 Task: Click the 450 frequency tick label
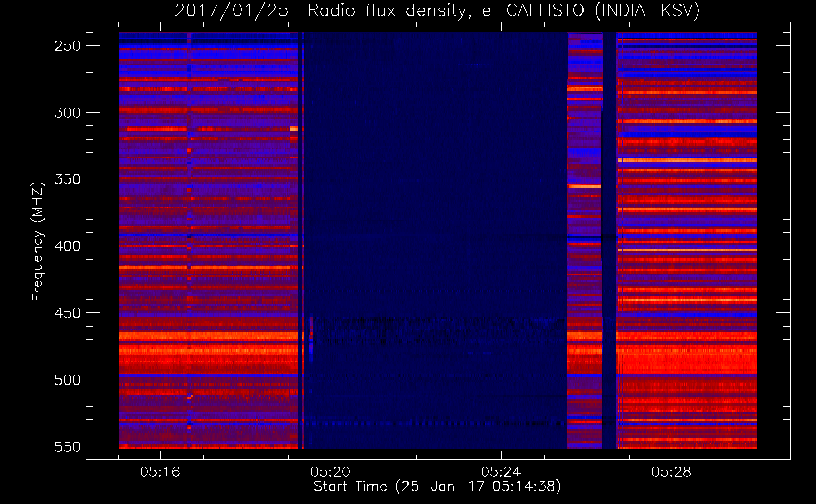click(x=68, y=313)
